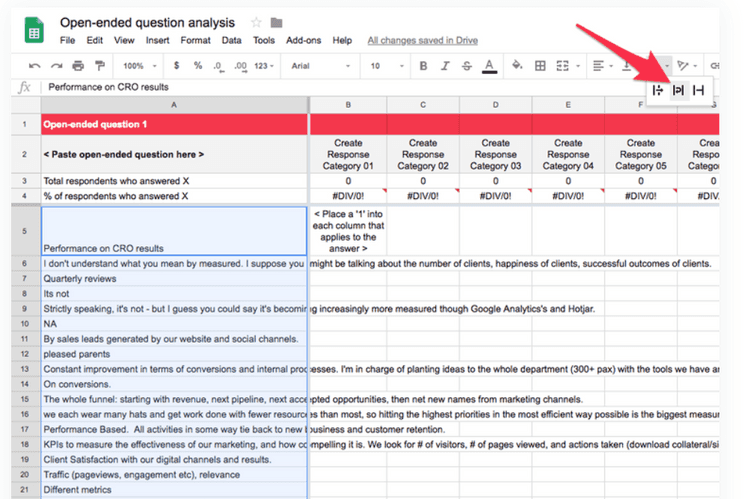Toggle italic formatting
The image size is (750, 499).
(445, 66)
